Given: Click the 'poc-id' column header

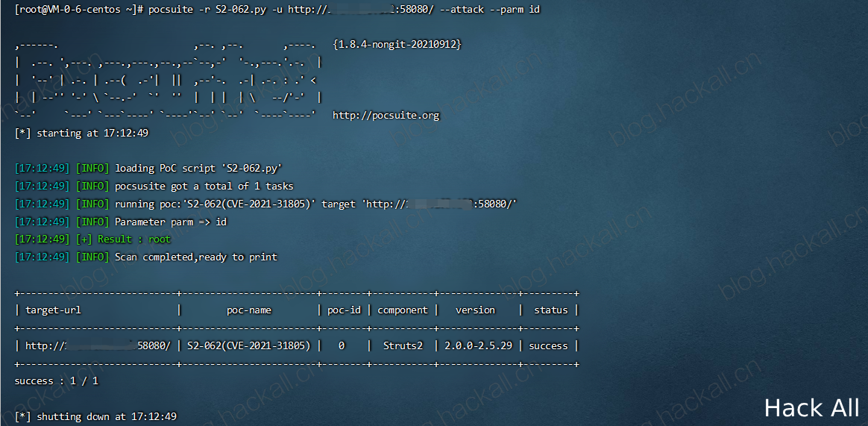Looking at the screenshot, I should [345, 310].
